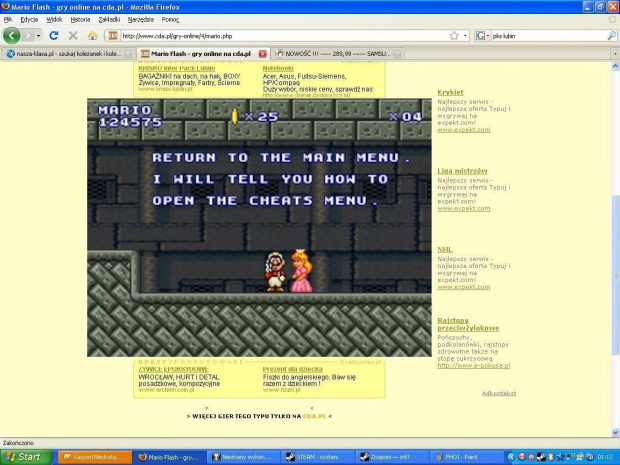
Task: Open the Plik menu
Action: (x=8, y=19)
